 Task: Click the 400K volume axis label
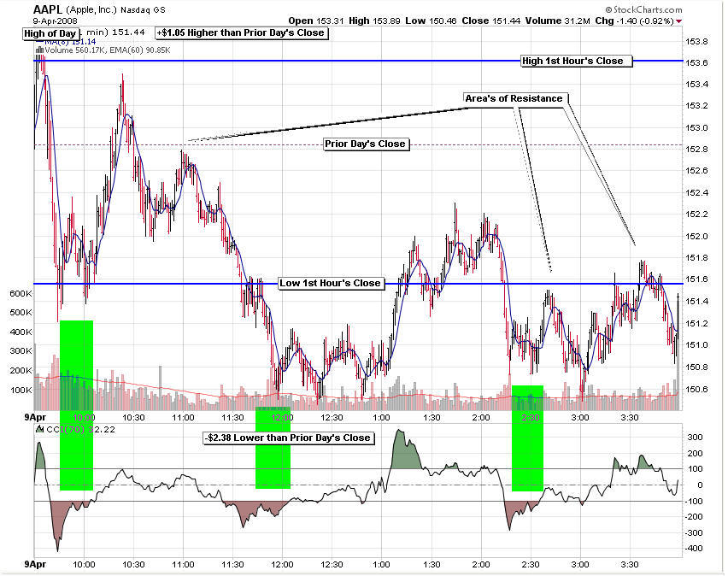(x=21, y=332)
